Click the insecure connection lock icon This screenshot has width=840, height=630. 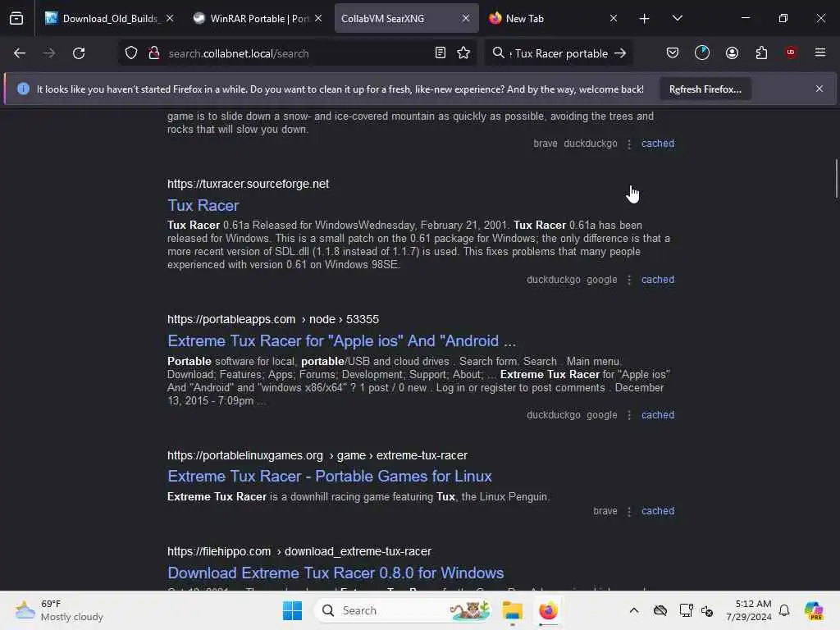pos(154,53)
